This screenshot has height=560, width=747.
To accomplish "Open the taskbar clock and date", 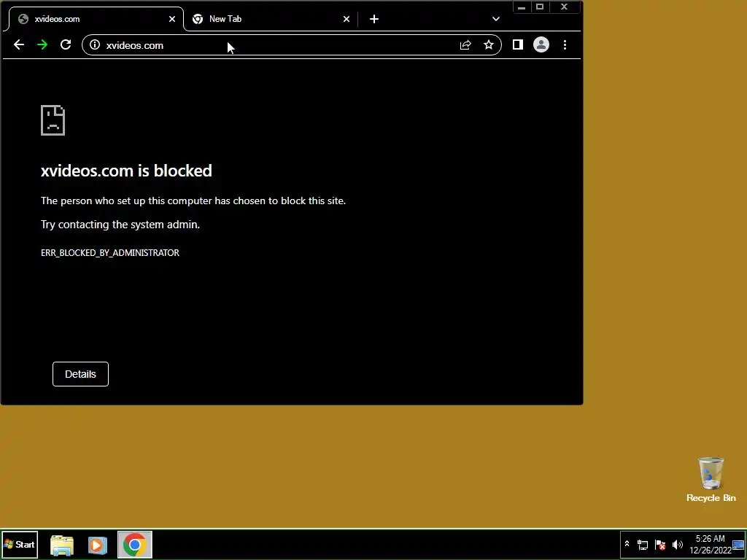I will point(710,545).
